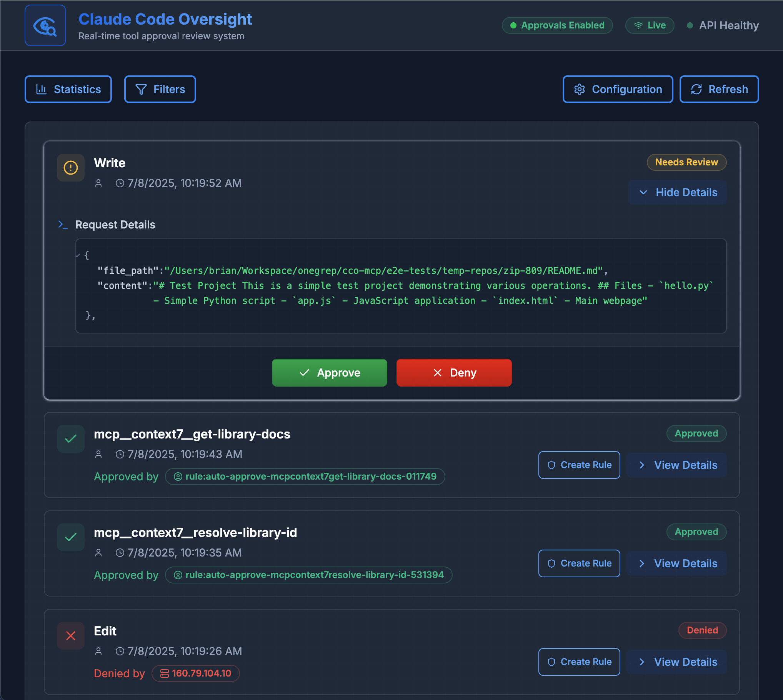This screenshot has width=783, height=700.
Task: Collapse the JSON tree in request details
Action: pyautogui.click(x=78, y=255)
